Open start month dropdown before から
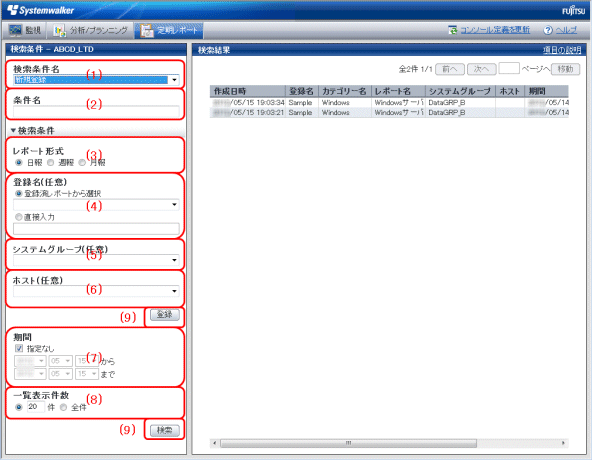This screenshot has width=592, height=460. click(60, 361)
